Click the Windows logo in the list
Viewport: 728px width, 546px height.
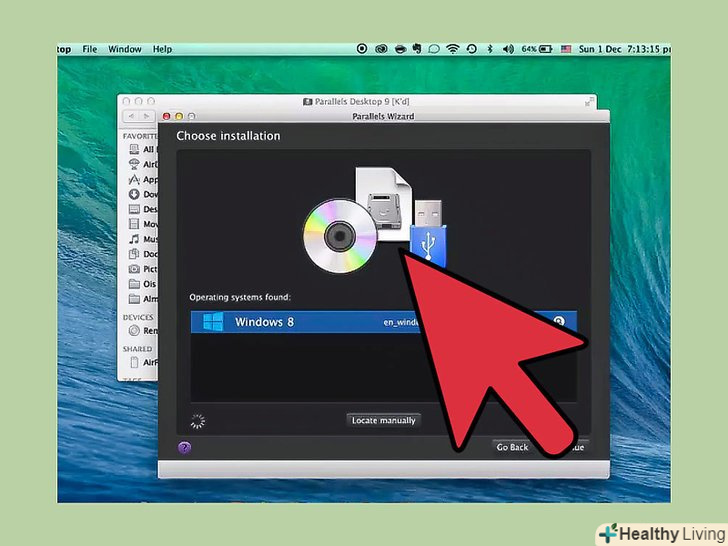click(213, 322)
